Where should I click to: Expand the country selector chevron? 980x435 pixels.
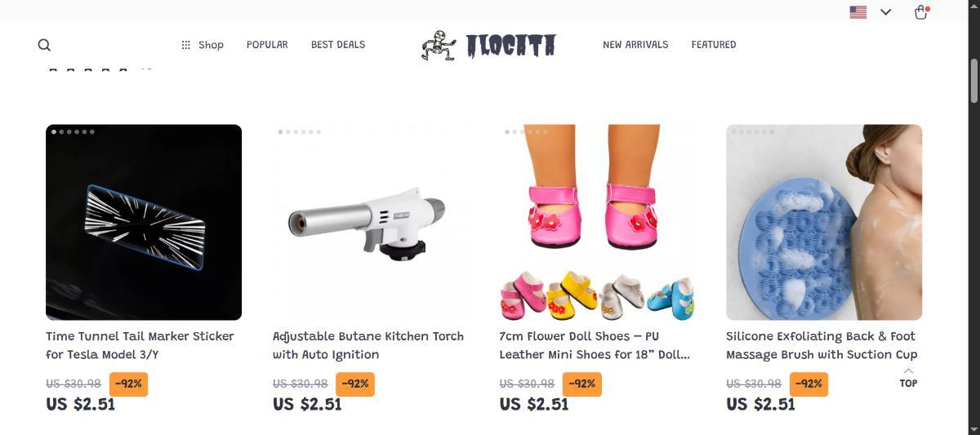pyautogui.click(x=885, y=12)
